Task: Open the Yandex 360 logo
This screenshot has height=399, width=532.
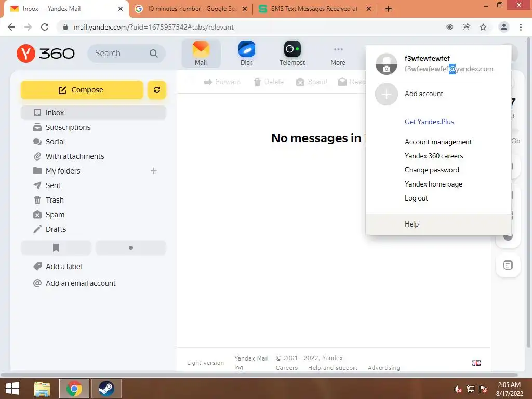Action: tap(46, 54)
